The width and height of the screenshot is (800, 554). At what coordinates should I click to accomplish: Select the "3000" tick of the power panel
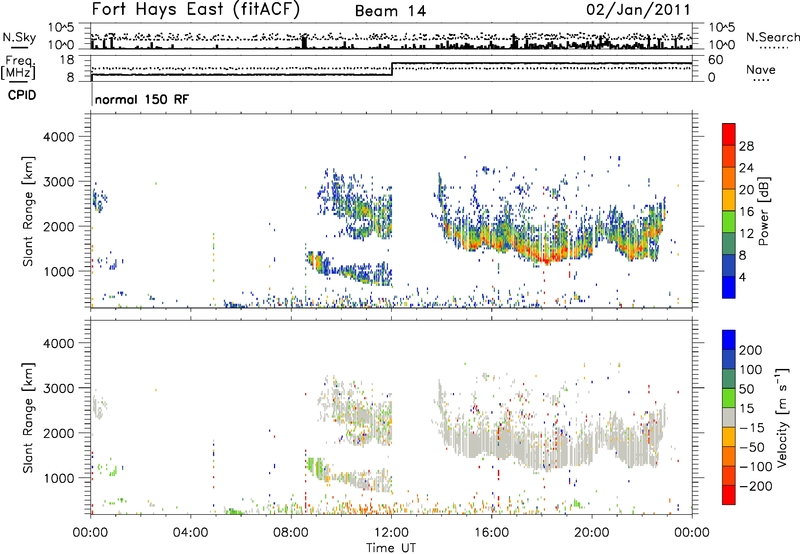coord(58,182)
